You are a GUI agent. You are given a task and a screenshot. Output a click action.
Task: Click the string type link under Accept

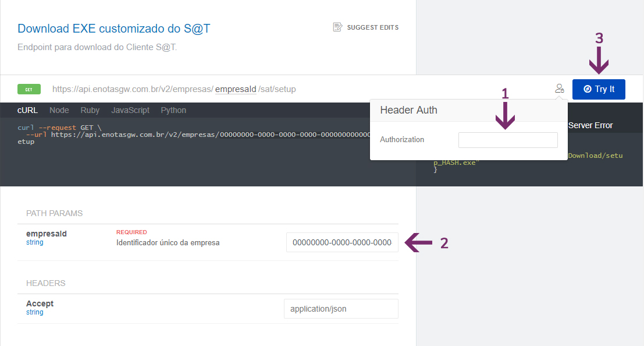(34, 312)
